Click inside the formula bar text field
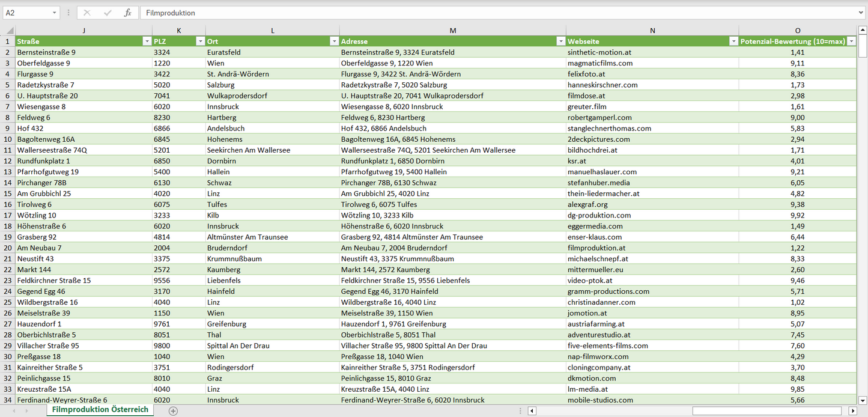 pyautogui.click(x=481, y=13)
